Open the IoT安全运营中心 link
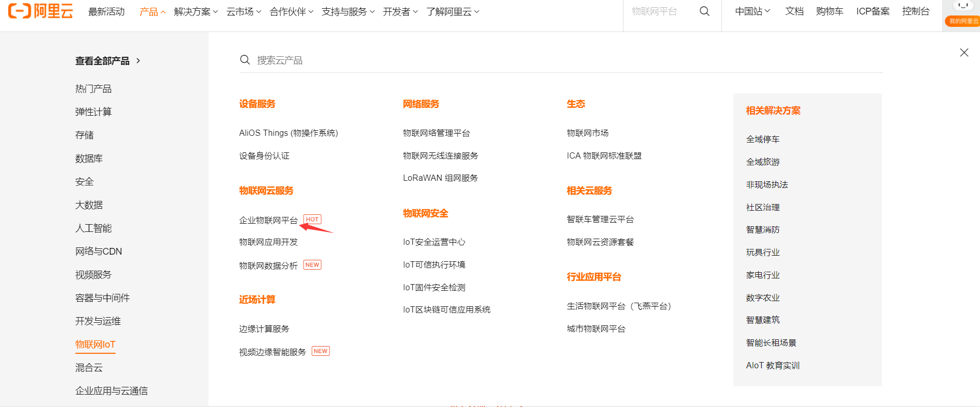980x407 pixels. pos(434,242)
